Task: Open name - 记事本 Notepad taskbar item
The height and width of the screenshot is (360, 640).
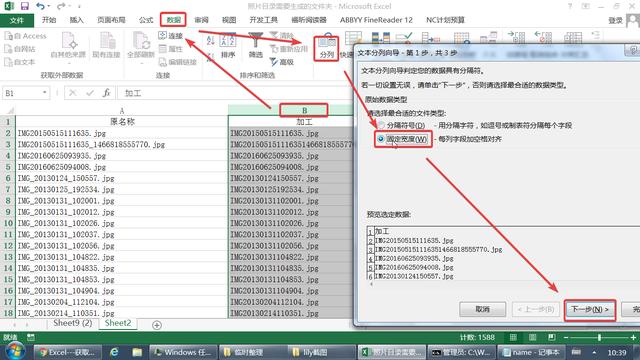Action: (x=530, y=352)
